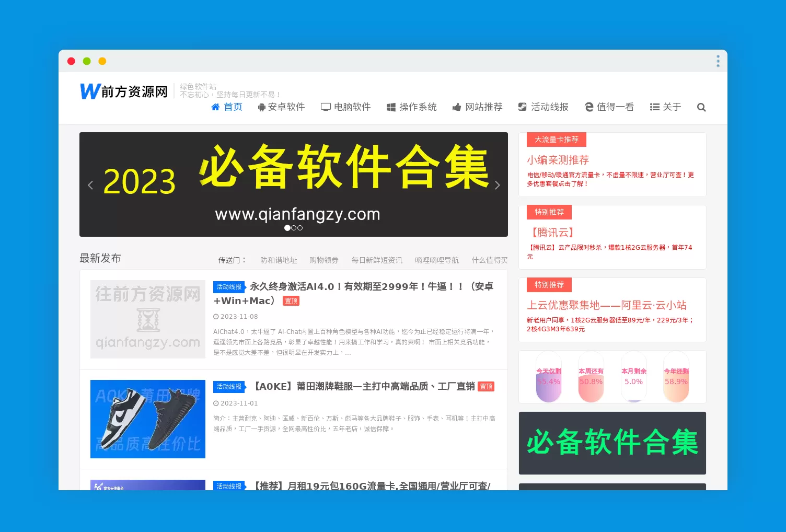Click the monitor icon beside 电脑软件
Screen dimensions: 786x532
coord(326,107)
